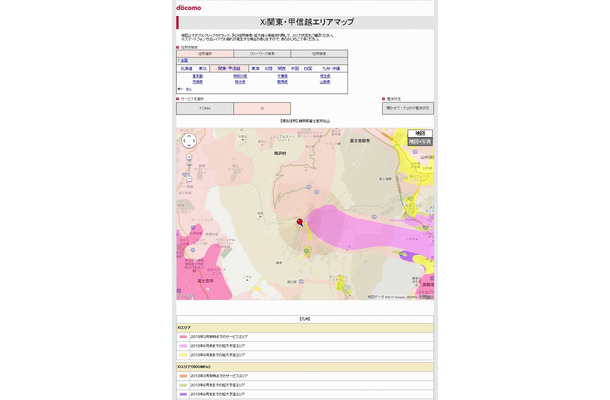Click the zoom slider handle on the map
This screenshot has width=610, height=400.
click(189, 164)
